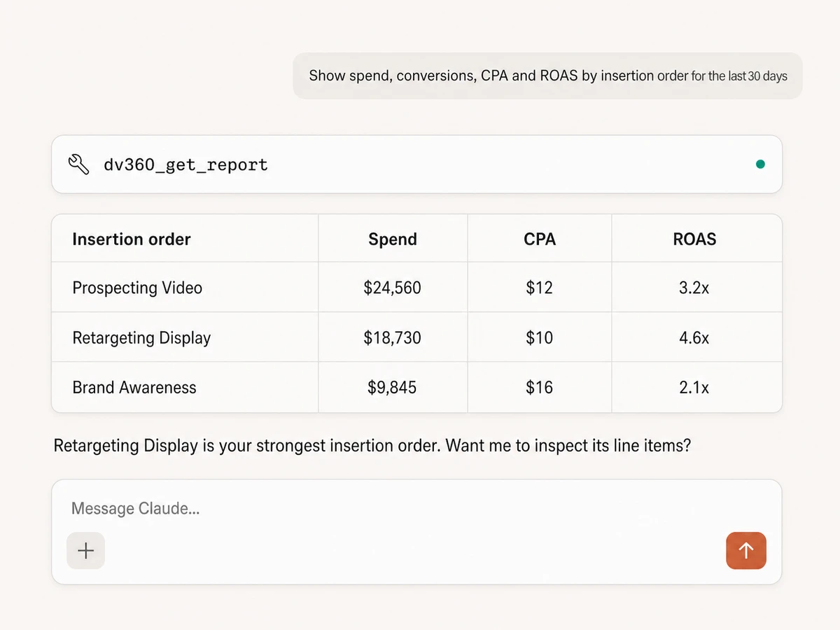The image size is (840, 630).
Task: Click the CPA column header
Action: (x=540, y=239)
